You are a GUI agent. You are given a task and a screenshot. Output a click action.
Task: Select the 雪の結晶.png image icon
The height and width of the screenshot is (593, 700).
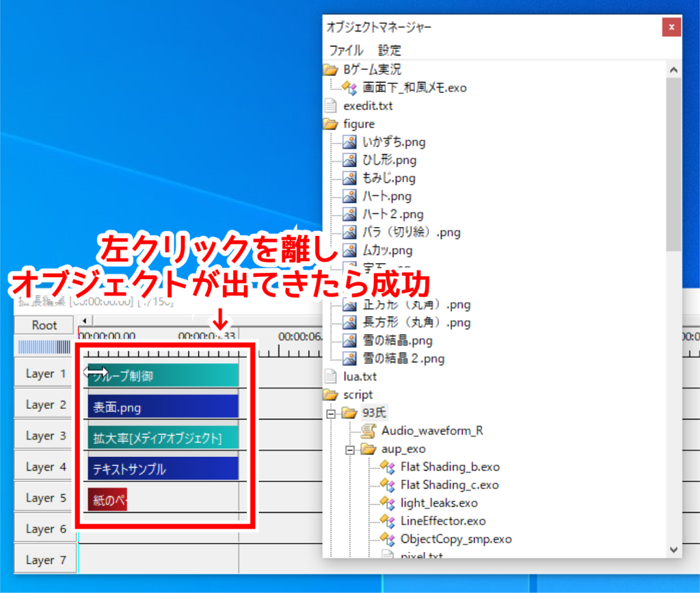click(x=349, y=341)
